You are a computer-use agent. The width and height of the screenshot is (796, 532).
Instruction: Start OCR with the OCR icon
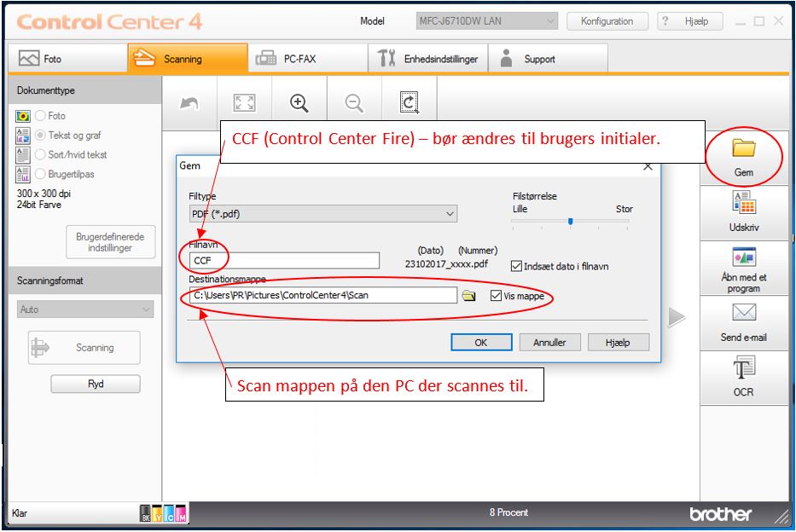(744, 367)
